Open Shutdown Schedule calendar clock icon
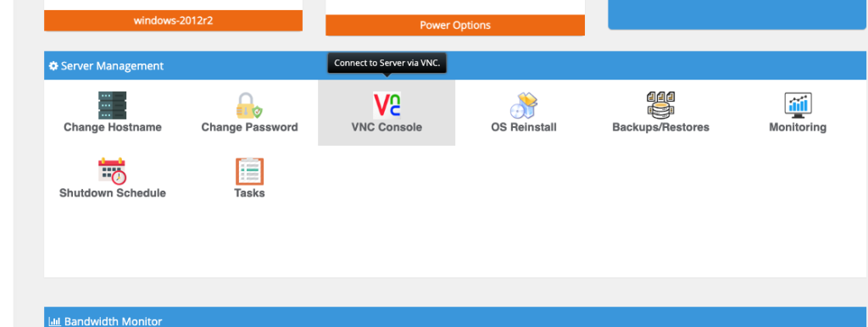 [113, 171]
